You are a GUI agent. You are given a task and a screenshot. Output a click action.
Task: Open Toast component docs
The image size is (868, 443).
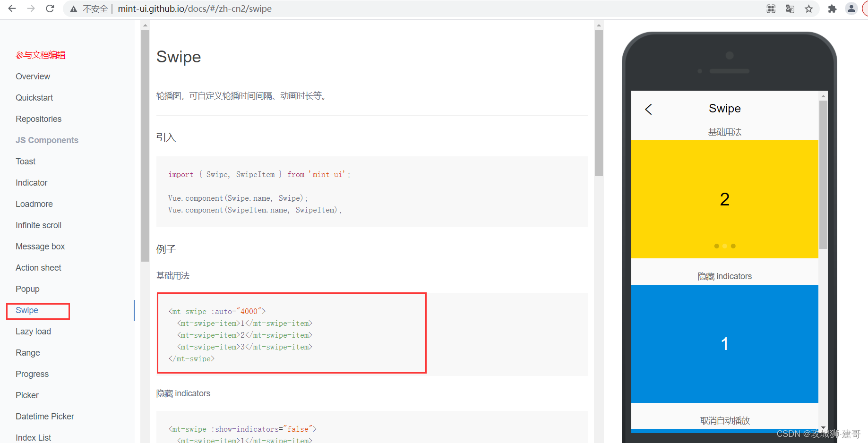pyautogui.click(x=26, y=162)
